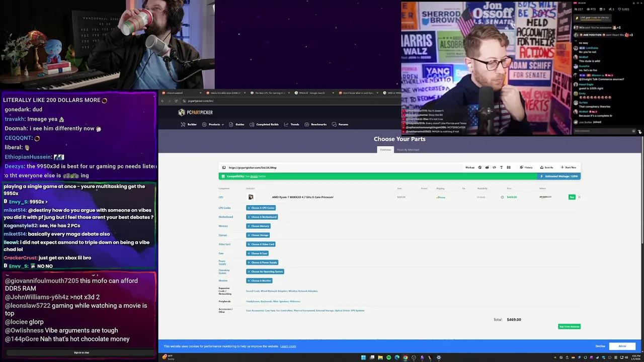Remove CPU with the X icon
The width and height of the screenshot is (644, 362).
click(x=579, y=197)
